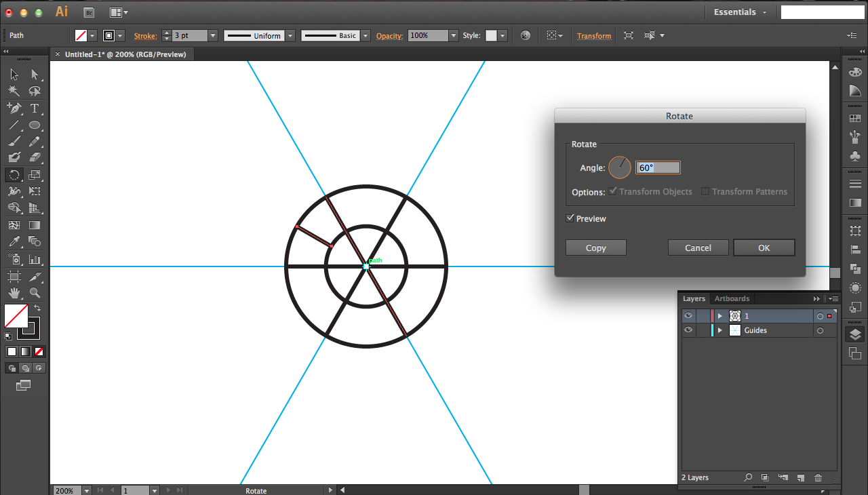Open the Essentials workspace switcher
This screenshot has width=868, height=495.
click(740, 12)
